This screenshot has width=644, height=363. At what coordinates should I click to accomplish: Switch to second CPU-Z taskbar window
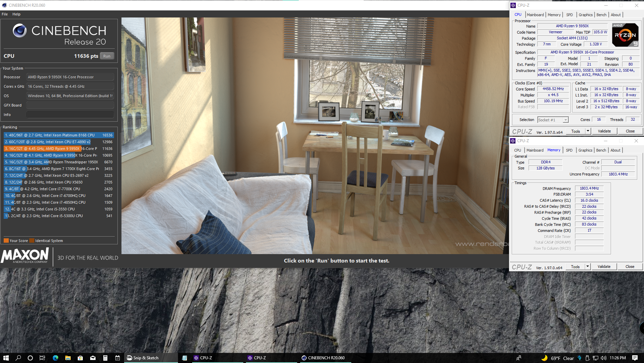click(x=271, y=358)
